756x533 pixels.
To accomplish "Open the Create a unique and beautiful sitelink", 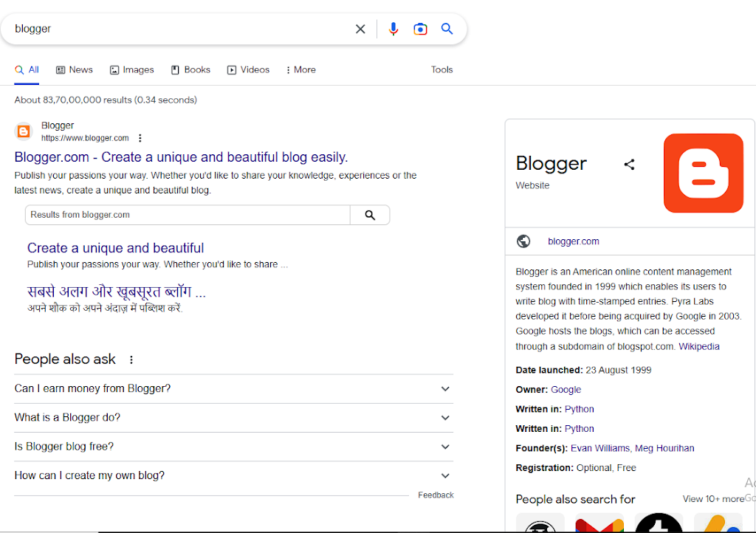I will (x=116, y=248).
